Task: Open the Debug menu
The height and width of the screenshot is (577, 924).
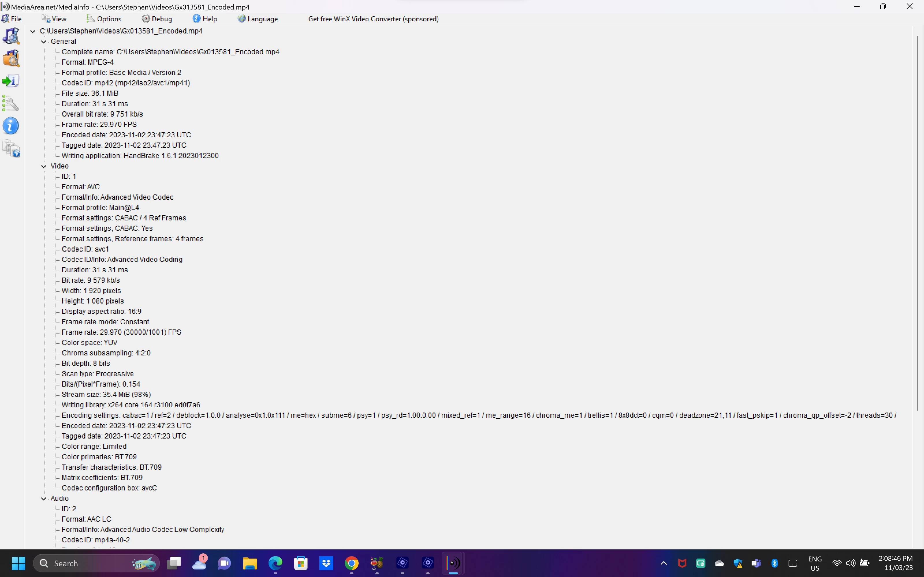Action: 157,19
